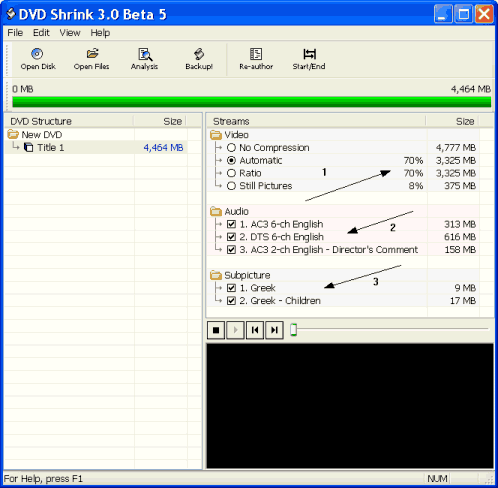This screenshot has height=488, width=498.
Task: Collapse the Subpicture folder in Streams
Action: (x=216, y=275)
